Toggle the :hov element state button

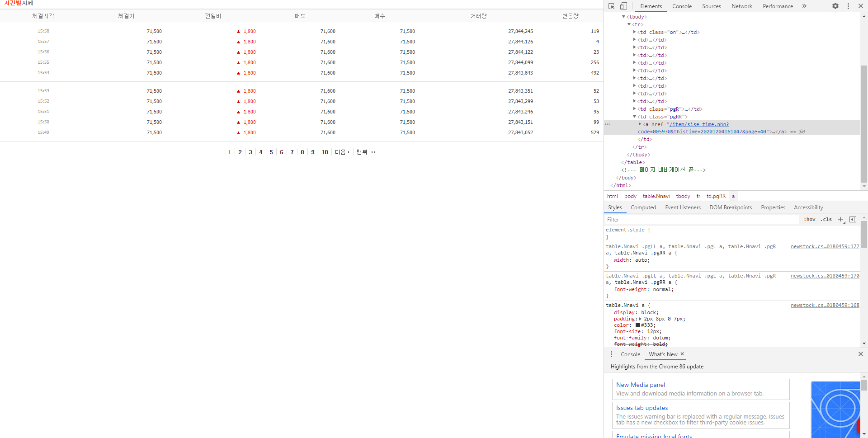[809, 220]
